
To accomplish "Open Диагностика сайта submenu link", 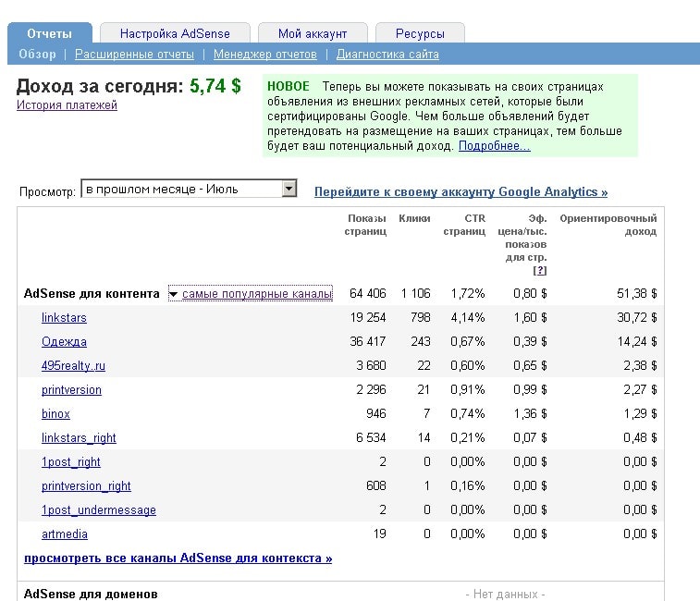I will click(387, 55).
